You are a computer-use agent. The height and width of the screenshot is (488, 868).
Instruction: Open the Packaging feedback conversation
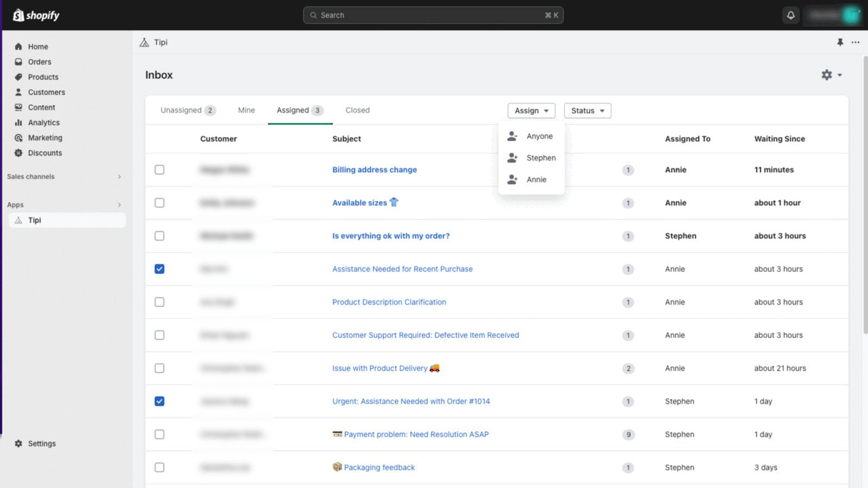pyautogui.click(x=379, y=467)
